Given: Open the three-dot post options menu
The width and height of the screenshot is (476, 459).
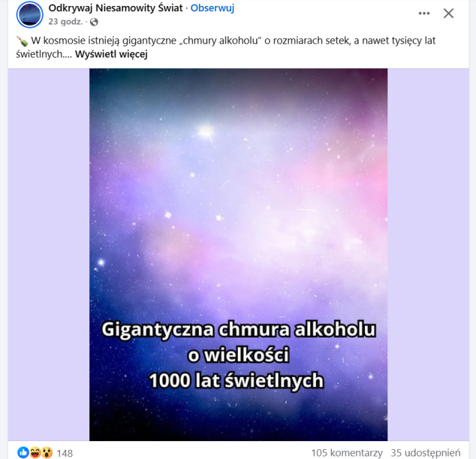Looking at the screenshot, I should point(424,13).
